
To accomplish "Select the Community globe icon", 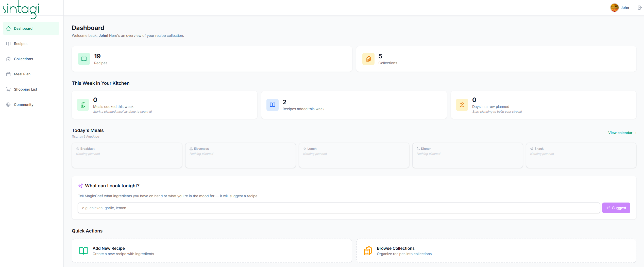I will coord(8,104).
